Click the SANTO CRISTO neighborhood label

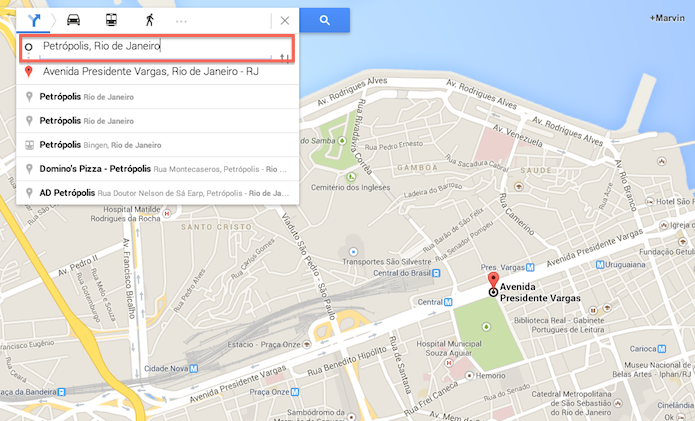click(216, 227)
